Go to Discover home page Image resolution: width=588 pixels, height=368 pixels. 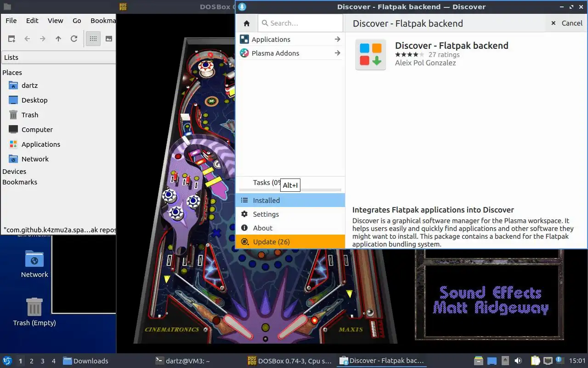point(247,23)
